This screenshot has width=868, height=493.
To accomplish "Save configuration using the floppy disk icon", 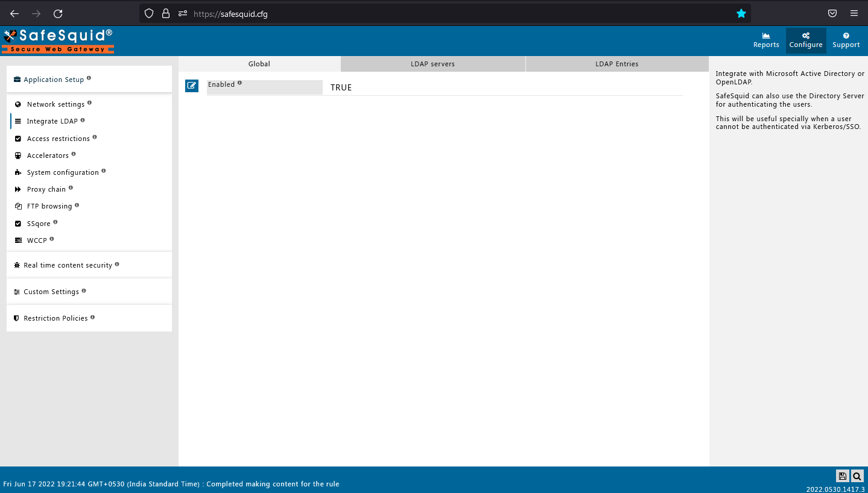I will pyautogui.click(x=842, y=476).
